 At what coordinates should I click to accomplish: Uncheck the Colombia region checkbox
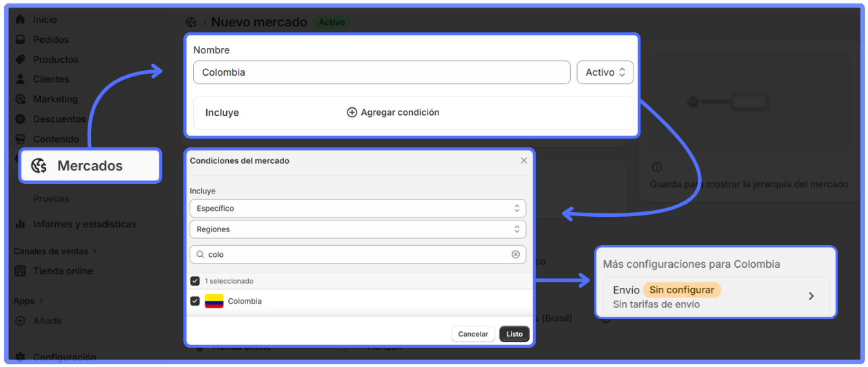point(195,301)
